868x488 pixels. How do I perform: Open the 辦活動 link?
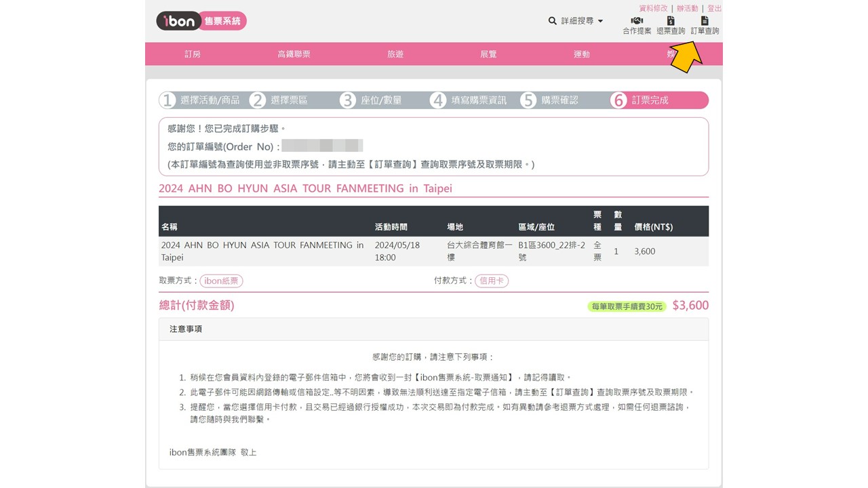(x=687, y=8)
